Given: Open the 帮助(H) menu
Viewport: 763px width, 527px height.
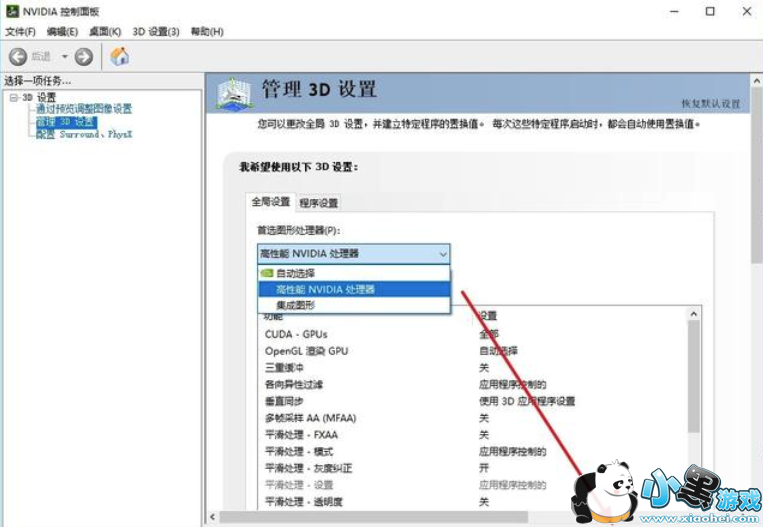Looking at the screenshot, I should [207, 32].
